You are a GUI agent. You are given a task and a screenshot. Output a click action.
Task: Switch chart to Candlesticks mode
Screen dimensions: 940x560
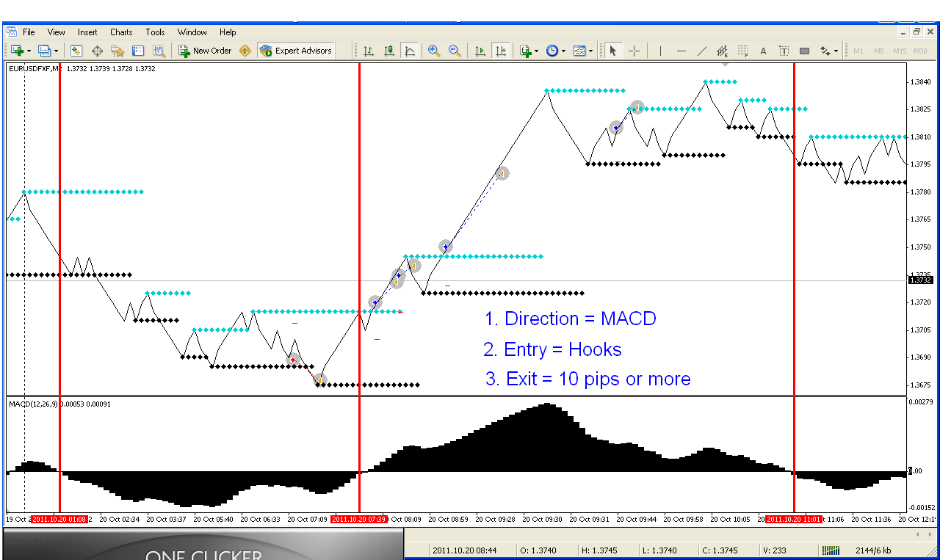(x=389, y=51)
